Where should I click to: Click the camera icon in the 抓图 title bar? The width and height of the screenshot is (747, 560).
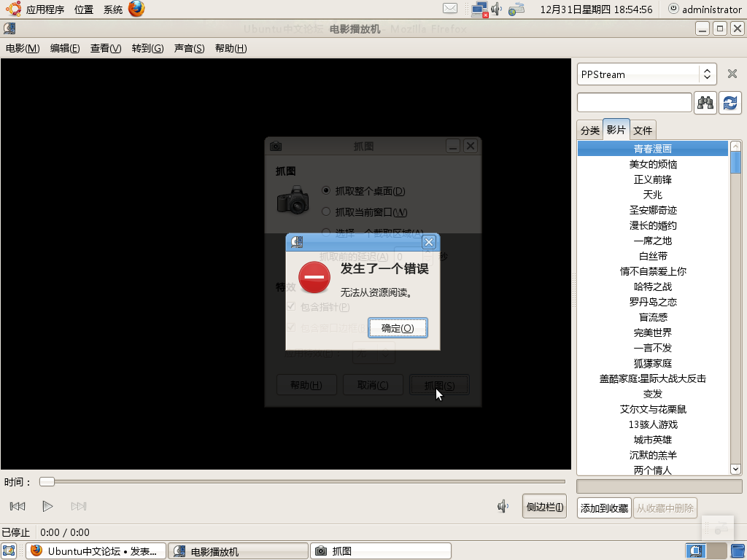click(x=276, y=146)
